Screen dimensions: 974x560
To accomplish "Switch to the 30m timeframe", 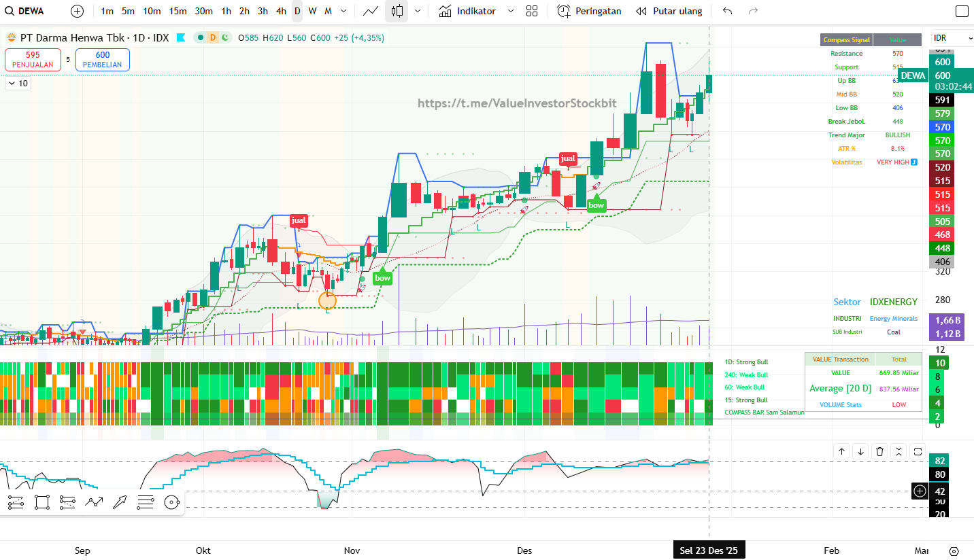I will point(203,11).
